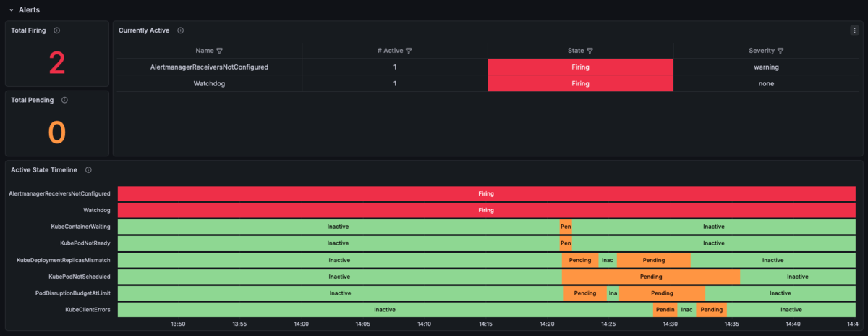
Task: Click Total Pending panel title
Action: click(33, 100)
